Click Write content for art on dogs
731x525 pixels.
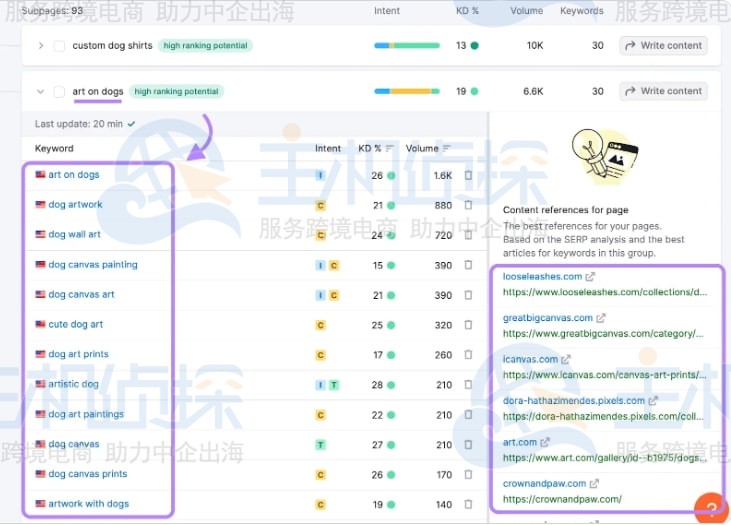pos(663,91)
